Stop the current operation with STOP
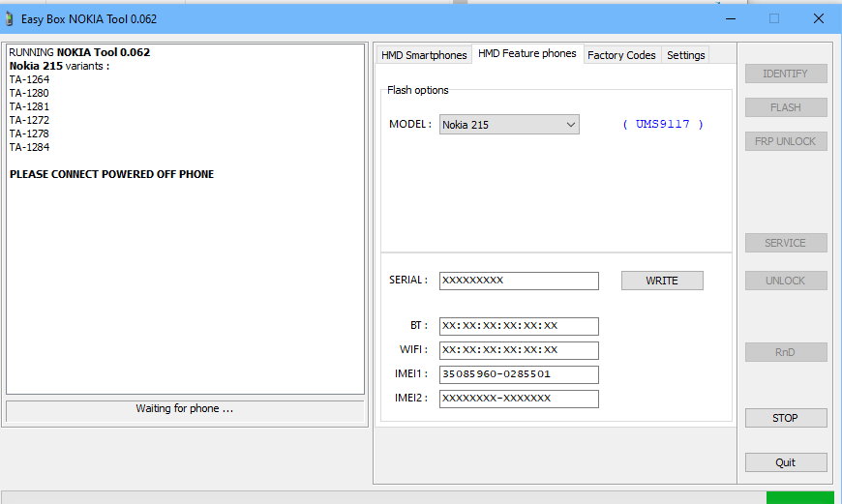 786,418
